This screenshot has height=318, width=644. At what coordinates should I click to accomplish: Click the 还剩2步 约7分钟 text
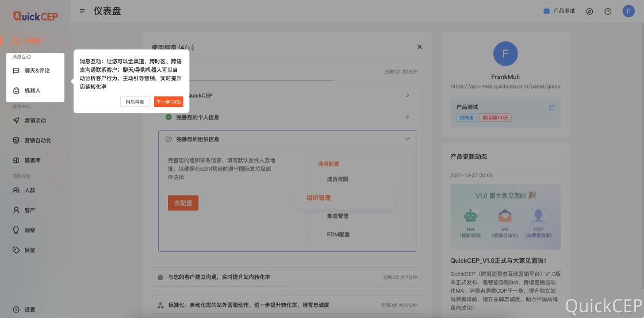click(400, 277)
